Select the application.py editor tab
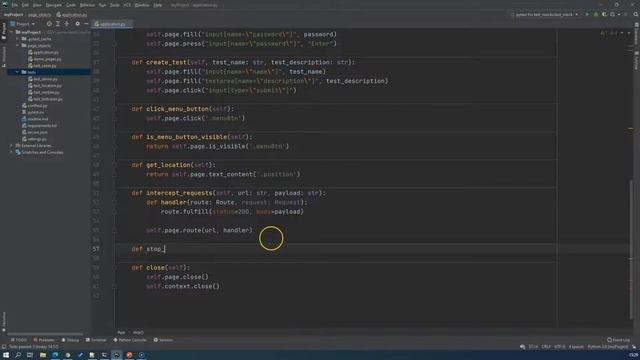Image resolution: width=640 pixels, height=360 pixels. point(112,24)
